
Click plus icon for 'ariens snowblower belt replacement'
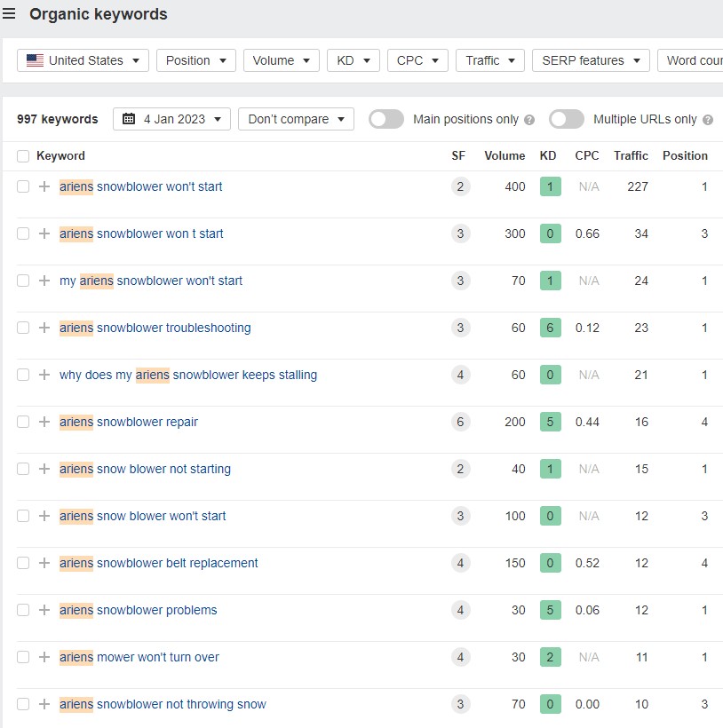pyautogui.click(x=44, y=563)
